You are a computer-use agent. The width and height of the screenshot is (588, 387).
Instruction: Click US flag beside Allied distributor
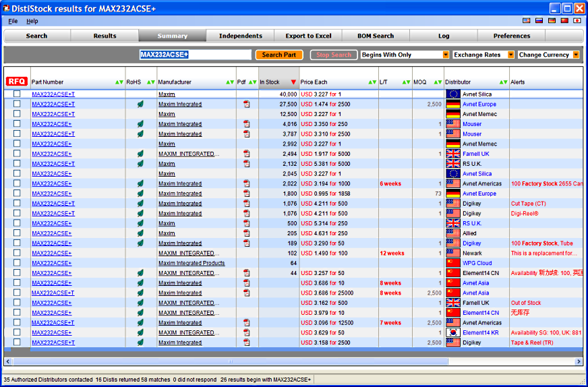pyautogui.click(x=453, y=233)
